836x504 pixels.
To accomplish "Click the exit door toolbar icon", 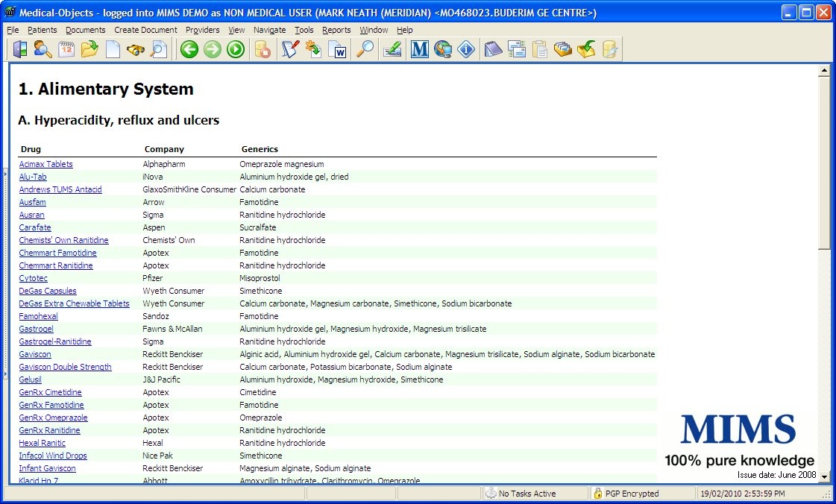I will pyautogui.click(x=19, y=49).
